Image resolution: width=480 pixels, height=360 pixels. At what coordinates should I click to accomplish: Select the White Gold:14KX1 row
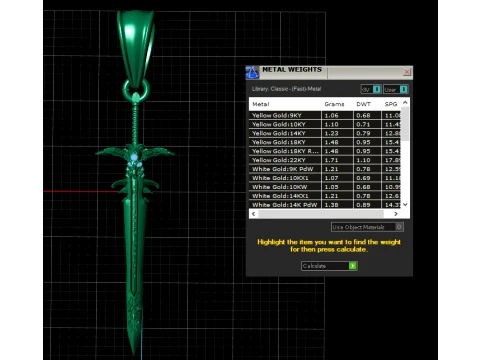point(325,196)
